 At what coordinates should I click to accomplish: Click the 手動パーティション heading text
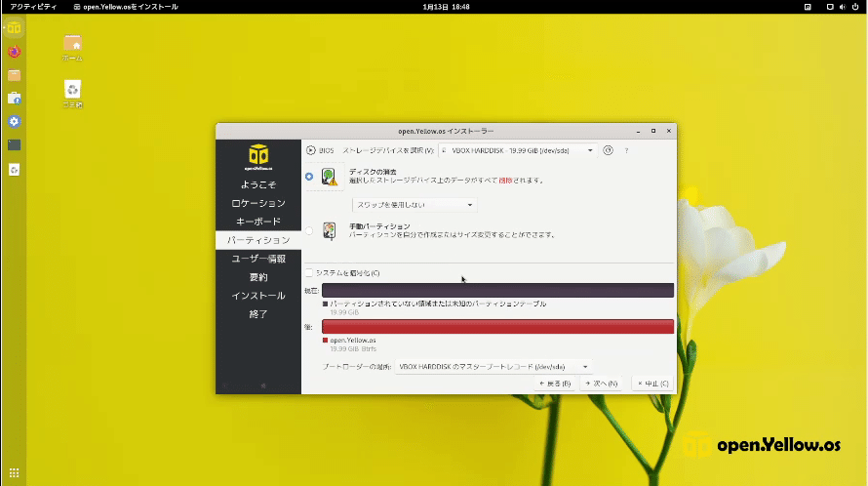pyautogui.click(x=379, y=226)
